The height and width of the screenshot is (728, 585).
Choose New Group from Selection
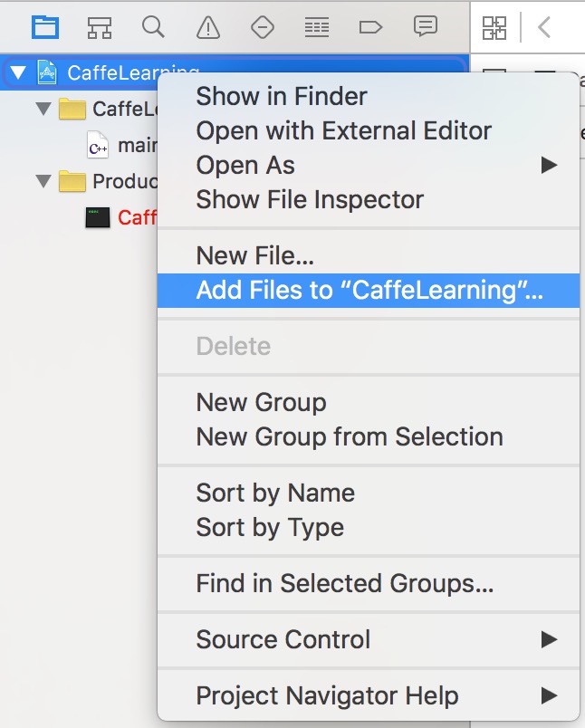pos(350,437)
